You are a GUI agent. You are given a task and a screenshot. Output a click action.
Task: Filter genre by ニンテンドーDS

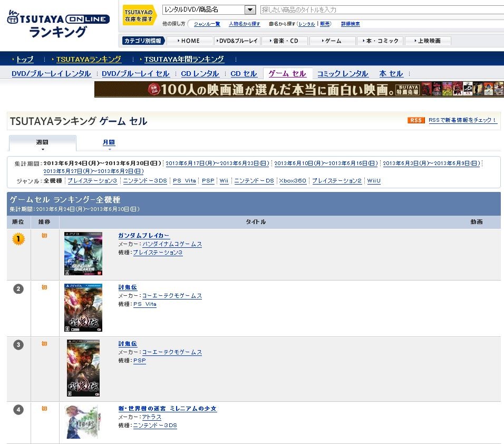coord(254,181)
